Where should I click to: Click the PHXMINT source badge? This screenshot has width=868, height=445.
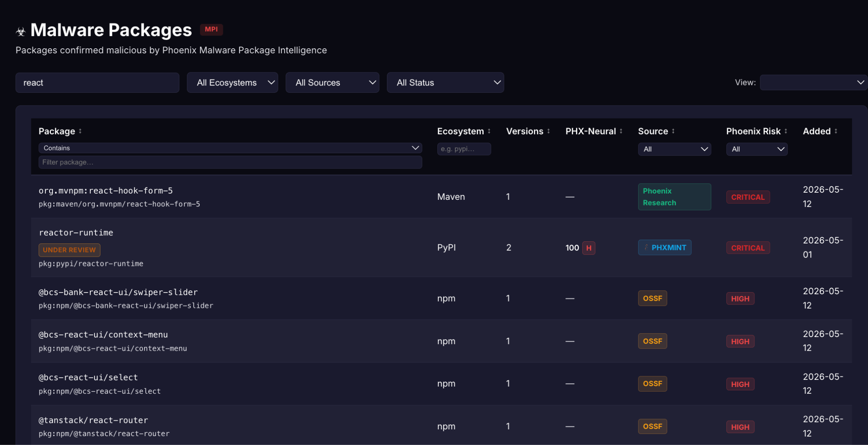tap(665, 248)
